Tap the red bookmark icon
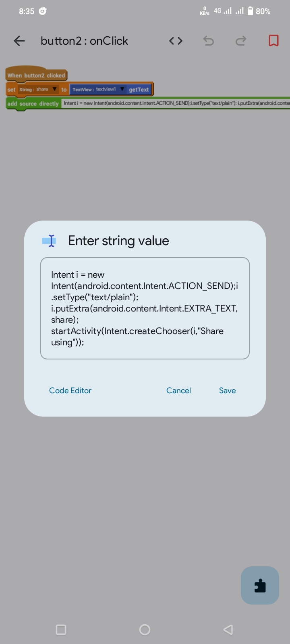The image size is (290, 644). (x=273, y=41)
